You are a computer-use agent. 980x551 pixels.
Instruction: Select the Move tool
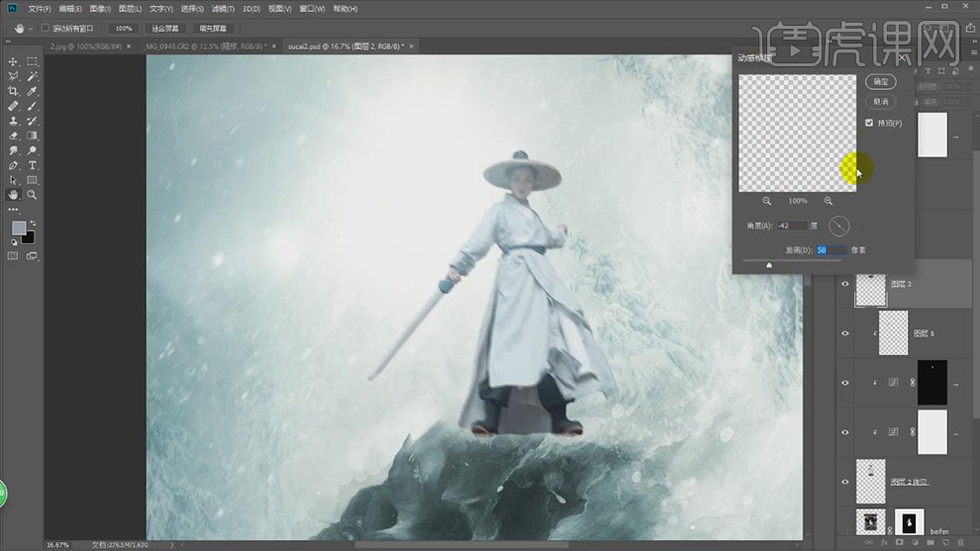pos(13,61)
